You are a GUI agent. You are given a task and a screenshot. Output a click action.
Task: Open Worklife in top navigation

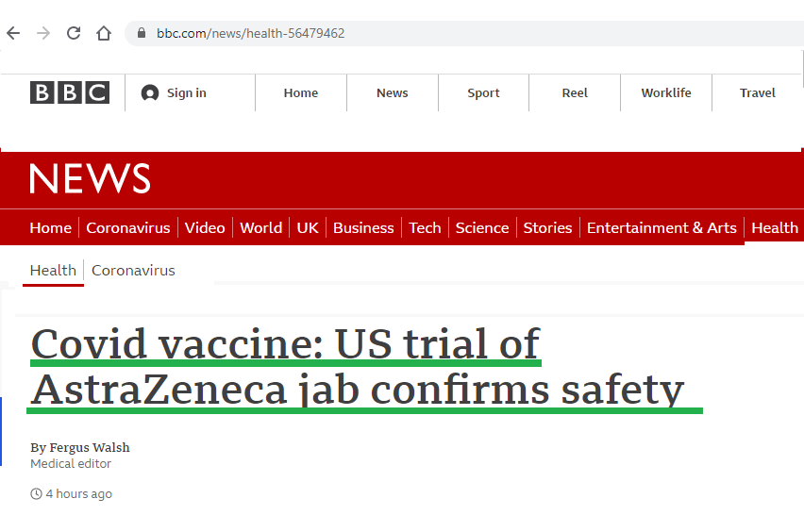point(666,92)
